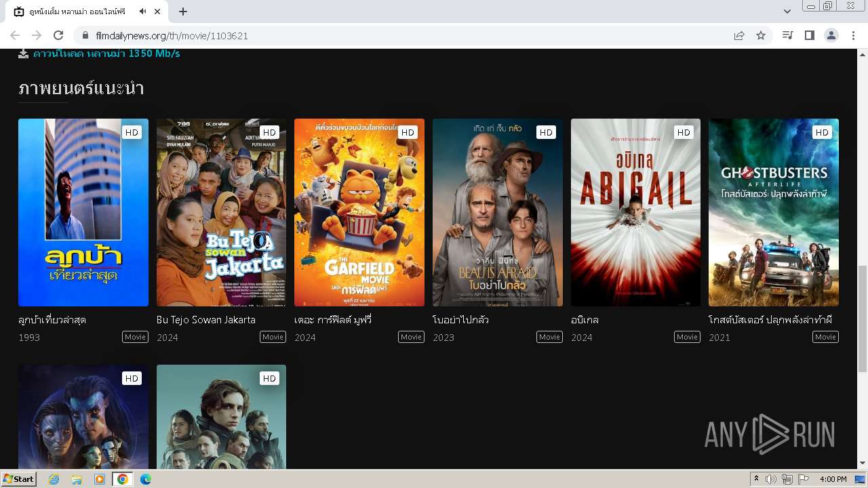Open the Ghostbusters Afterlife poster

pyautogui.click(x=774, y=212)
